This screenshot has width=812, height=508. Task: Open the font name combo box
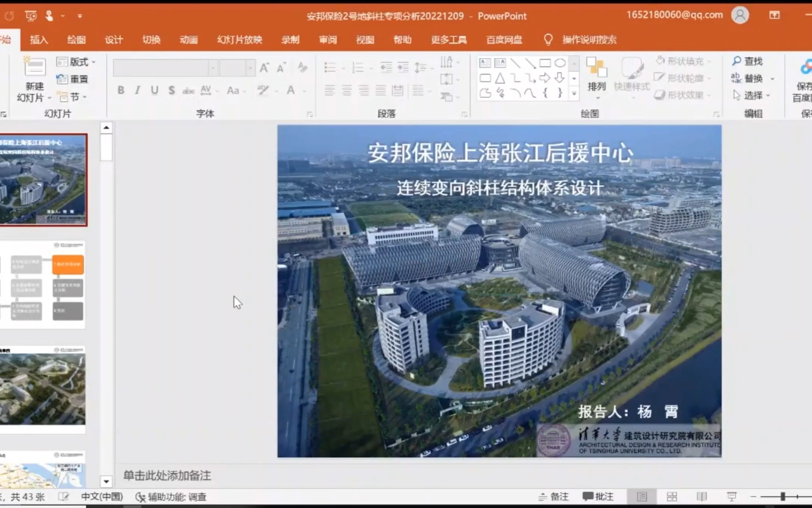pyautogui.click(x=165, y=68)
